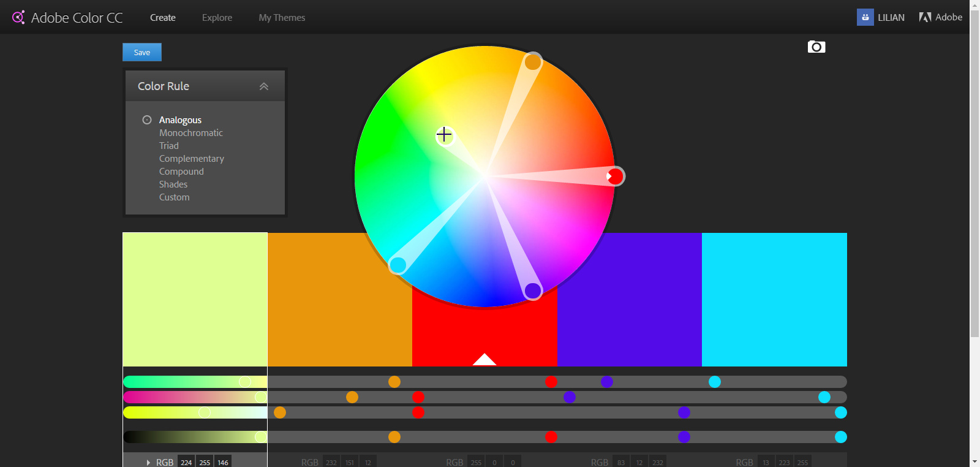Open the LILIAN account name

[x=891, y=18]
